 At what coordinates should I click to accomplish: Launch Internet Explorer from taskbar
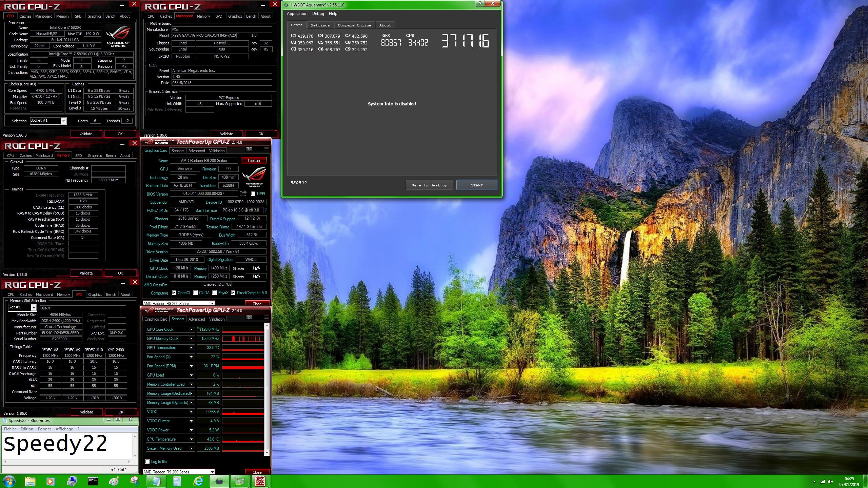pyautogui.click(x=198, y=481)
